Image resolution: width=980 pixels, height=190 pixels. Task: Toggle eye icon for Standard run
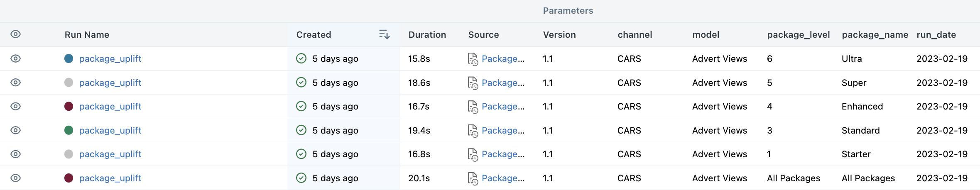tap(15, 130)
